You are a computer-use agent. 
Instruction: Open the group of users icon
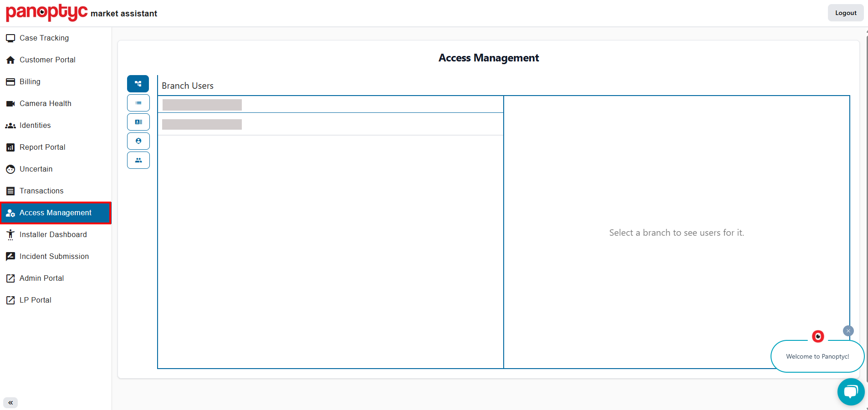tap(138, 160)
